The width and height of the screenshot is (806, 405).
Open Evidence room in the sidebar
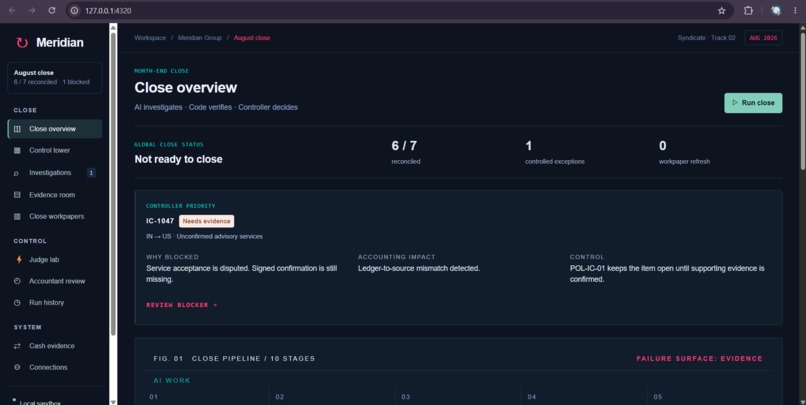(55, 195)
